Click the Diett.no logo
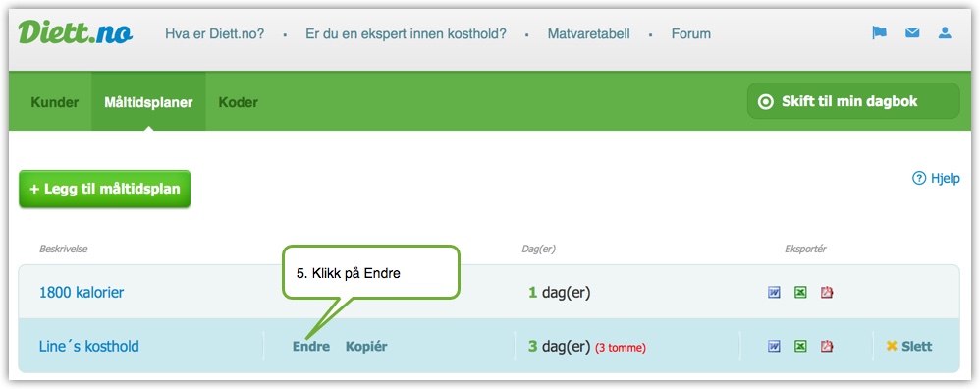The width and height of the screenshot is (980, 389). coord(75,32)
